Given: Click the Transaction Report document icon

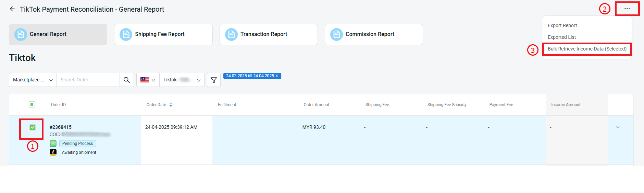Looking at the screenshot, I should [x=231, y=34].
